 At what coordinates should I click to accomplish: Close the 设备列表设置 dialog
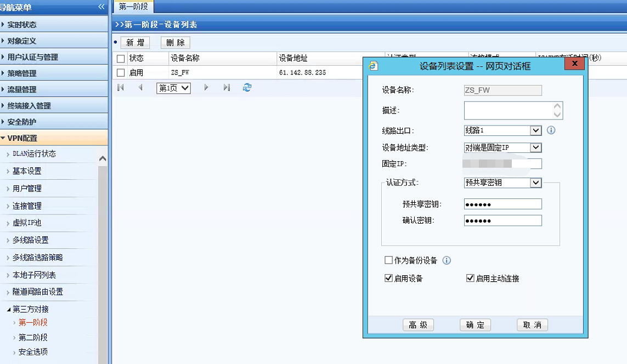[x=575, y=64]
